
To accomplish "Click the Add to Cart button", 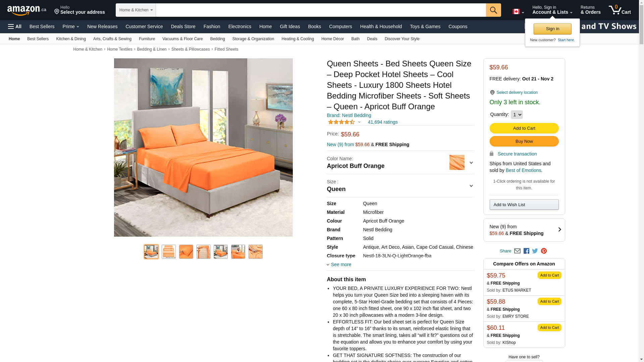I will (524, 128).
